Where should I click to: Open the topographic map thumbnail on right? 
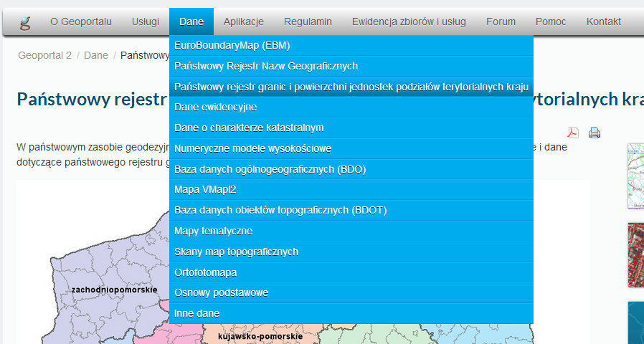pyautogui.click(x=636, y=176)
